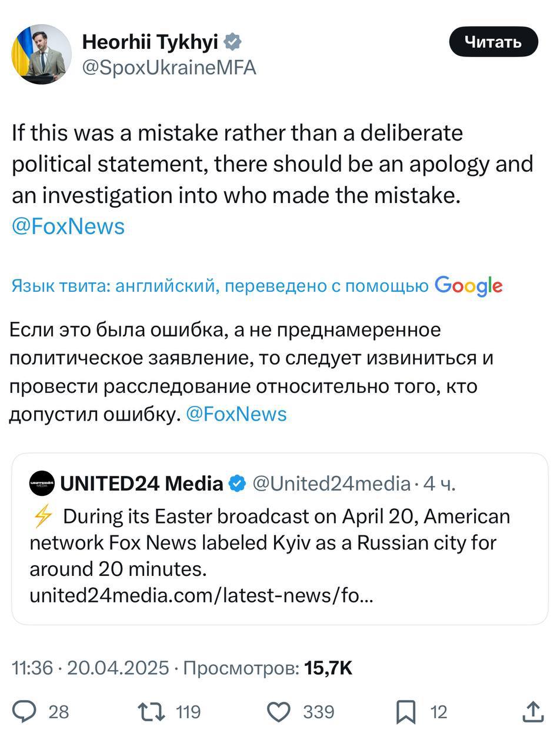Click the black Читать follow button
The height and width of the screenshot is (753, 560).
point(493,42)
